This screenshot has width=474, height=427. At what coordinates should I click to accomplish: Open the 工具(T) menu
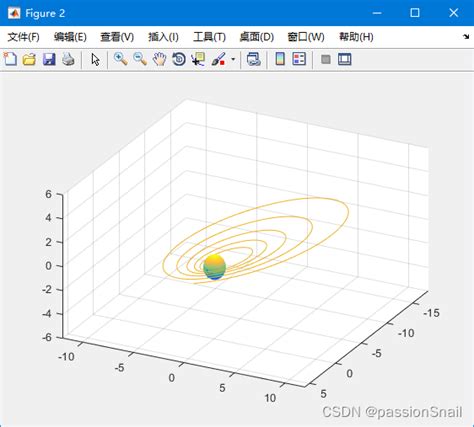tap(209, 37)
